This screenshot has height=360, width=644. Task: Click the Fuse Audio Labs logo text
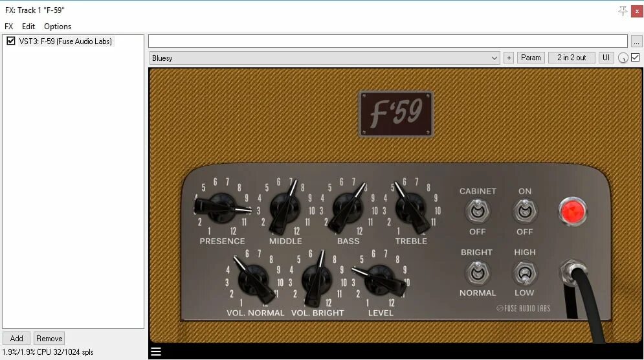click(x=523, y=308)
